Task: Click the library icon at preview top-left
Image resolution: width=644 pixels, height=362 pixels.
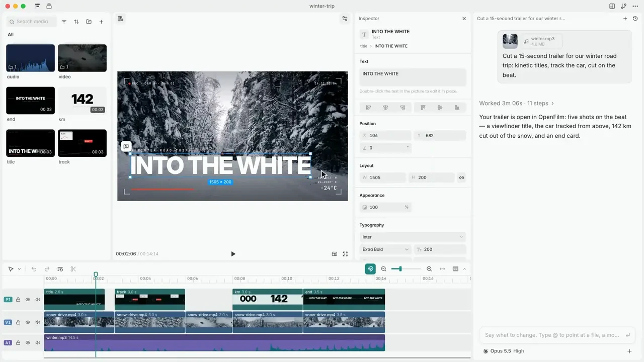Action: pos(120,19)
